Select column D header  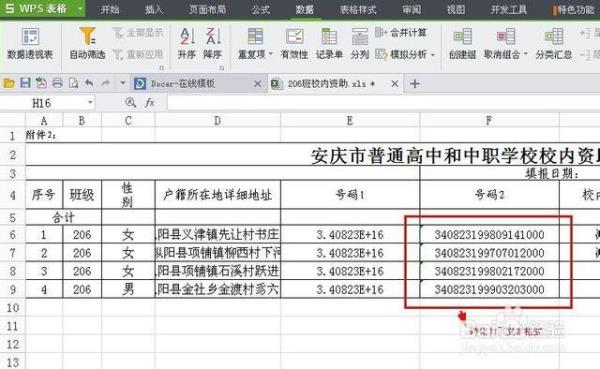[218, 121]
